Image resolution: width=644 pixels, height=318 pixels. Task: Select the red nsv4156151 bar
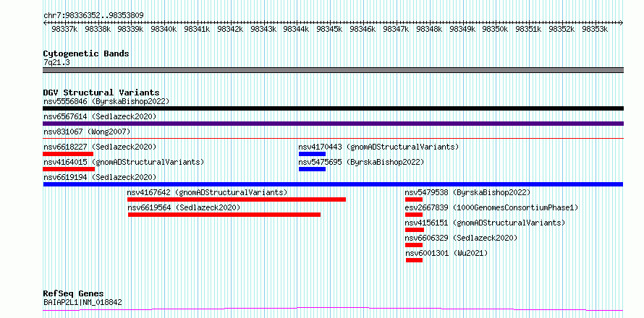coord(415,230)
